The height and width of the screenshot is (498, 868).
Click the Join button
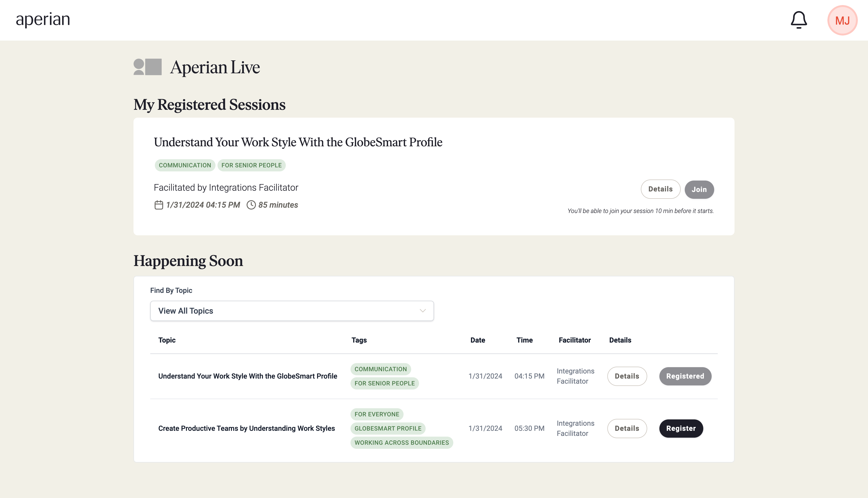pyautogui.click(x=699, y=189)
